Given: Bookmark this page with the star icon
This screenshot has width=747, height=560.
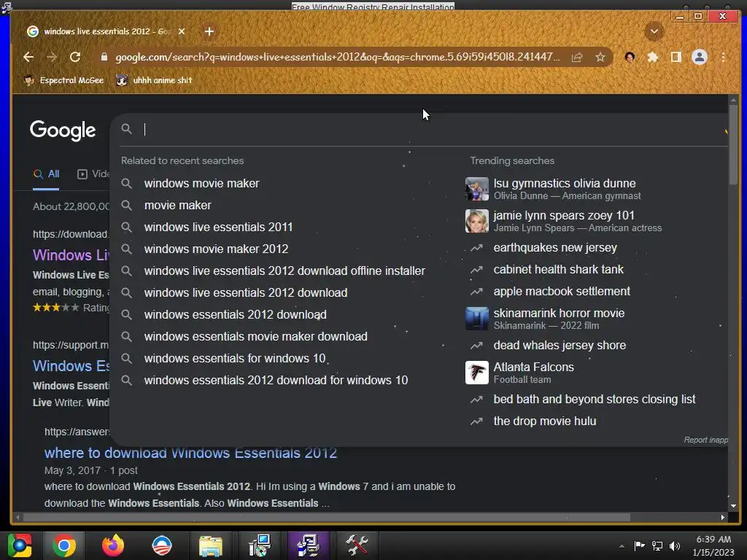Looking at the screenshot, I should tap(600, 57).
